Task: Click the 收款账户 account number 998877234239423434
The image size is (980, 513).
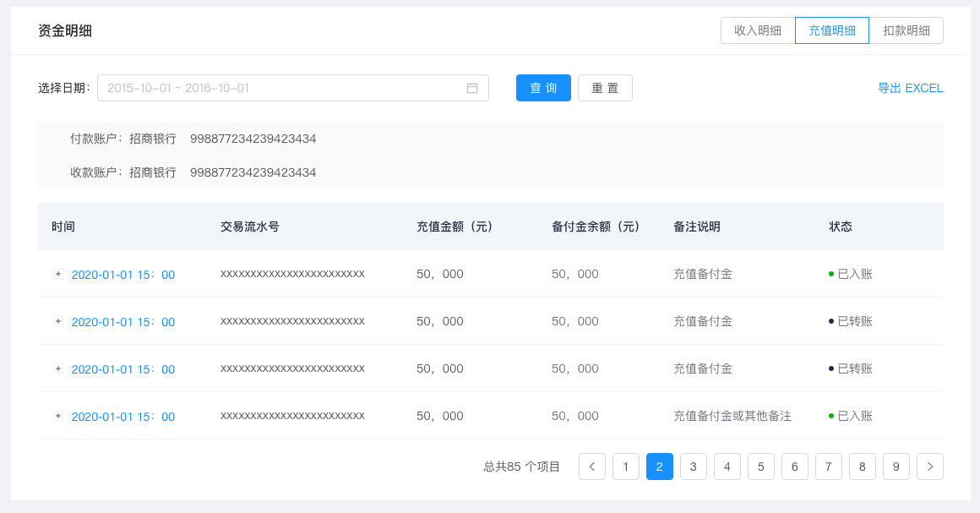Action: 253,172
